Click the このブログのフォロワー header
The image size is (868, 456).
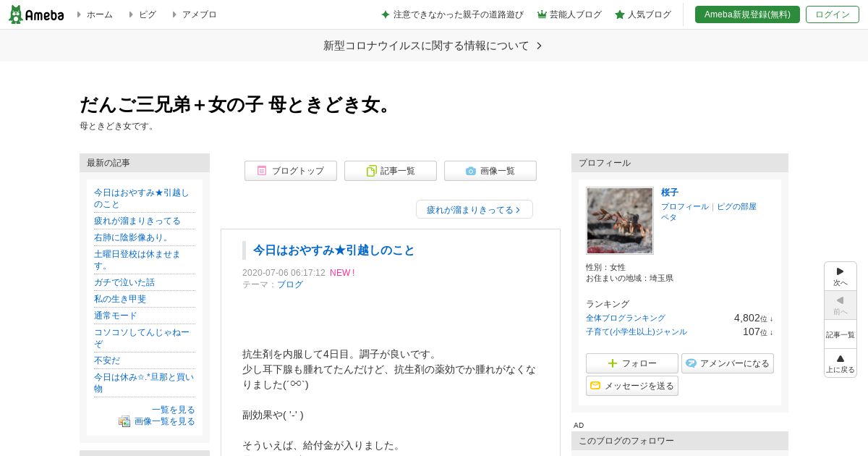tap(680, 441)
